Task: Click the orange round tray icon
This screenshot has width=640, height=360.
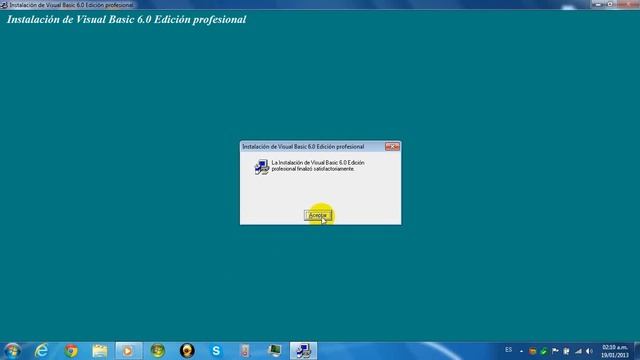Action: point(533,351)
